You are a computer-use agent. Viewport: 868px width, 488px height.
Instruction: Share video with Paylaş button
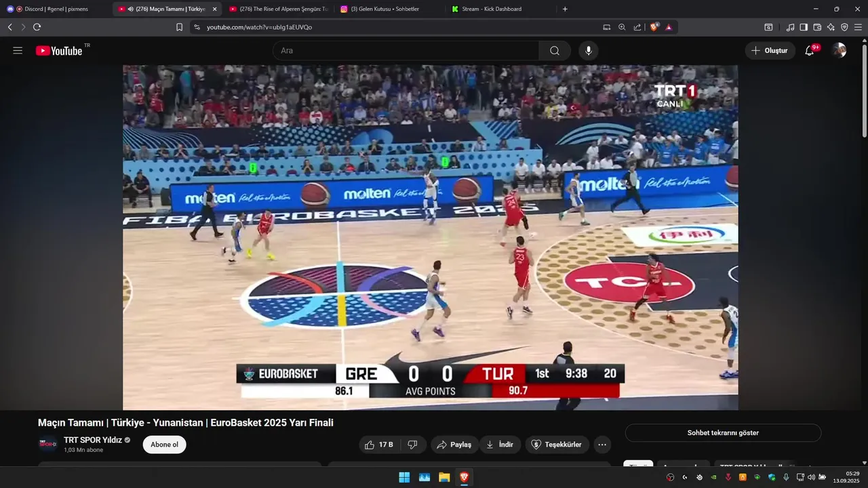(454, 445)
